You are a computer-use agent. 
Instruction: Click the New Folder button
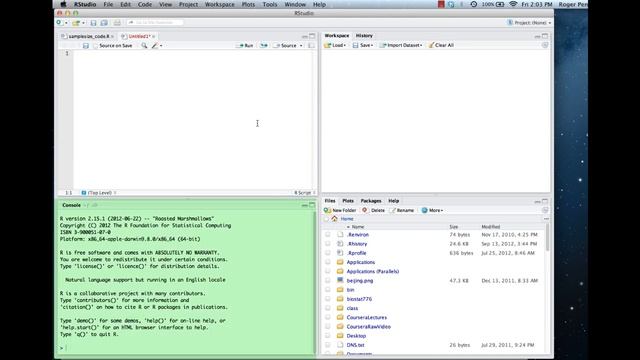(x=340, y=210)
